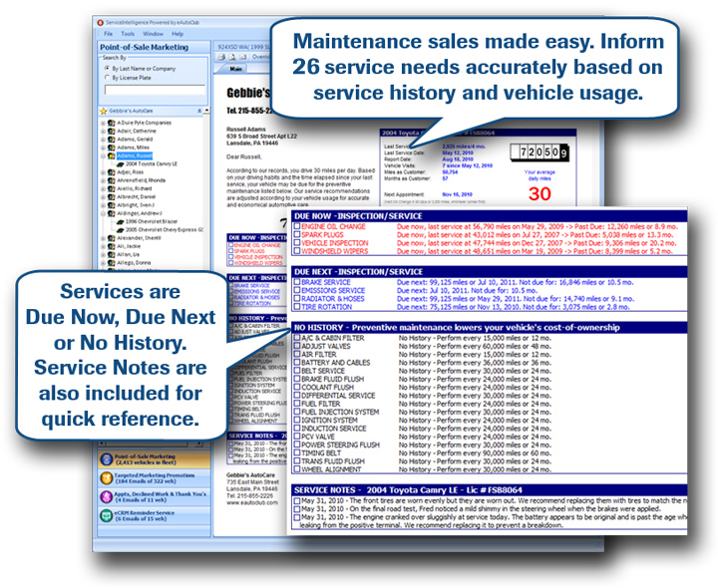The image size is (718, 588).
Task: Click the Print Preview icon in document toolbar
Action: 232,57
